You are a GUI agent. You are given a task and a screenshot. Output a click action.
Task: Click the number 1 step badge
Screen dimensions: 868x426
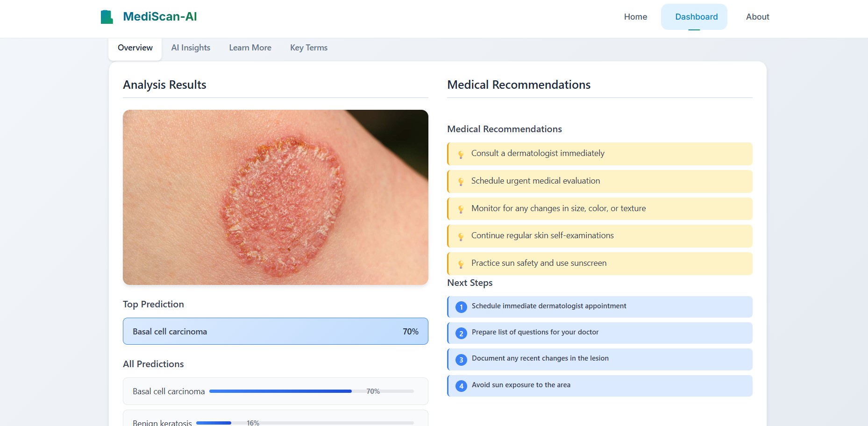(461, 307)
